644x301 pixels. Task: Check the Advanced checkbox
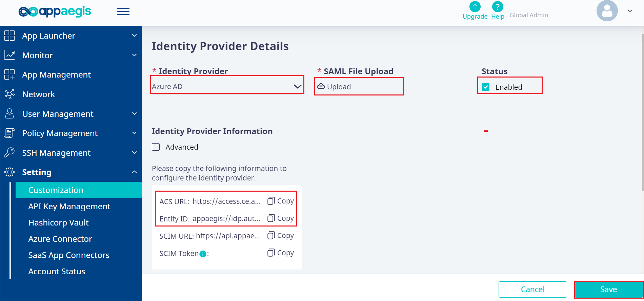[156, 147]
